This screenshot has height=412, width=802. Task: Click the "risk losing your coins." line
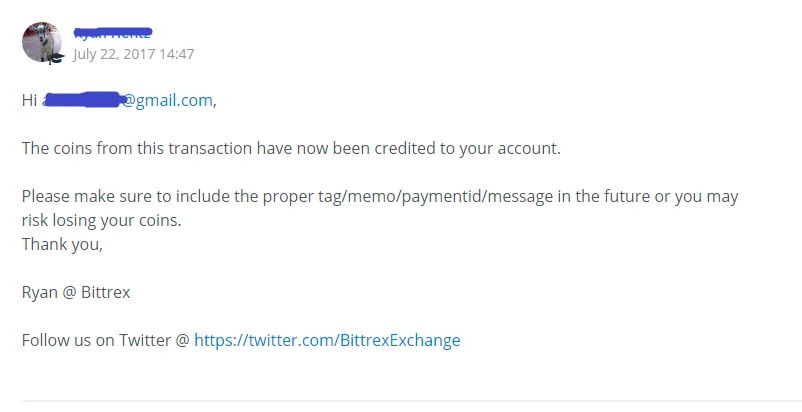[102, 220]
